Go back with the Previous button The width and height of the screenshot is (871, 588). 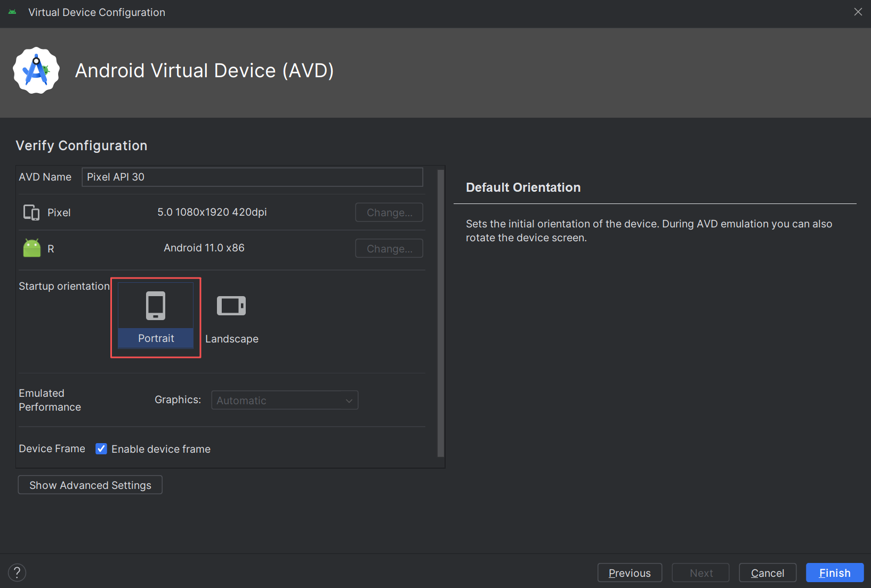pyautogui.click(x=630, y=573)
